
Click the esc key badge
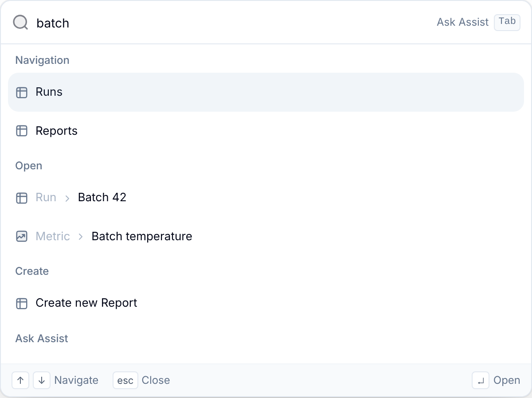[125, 380]
